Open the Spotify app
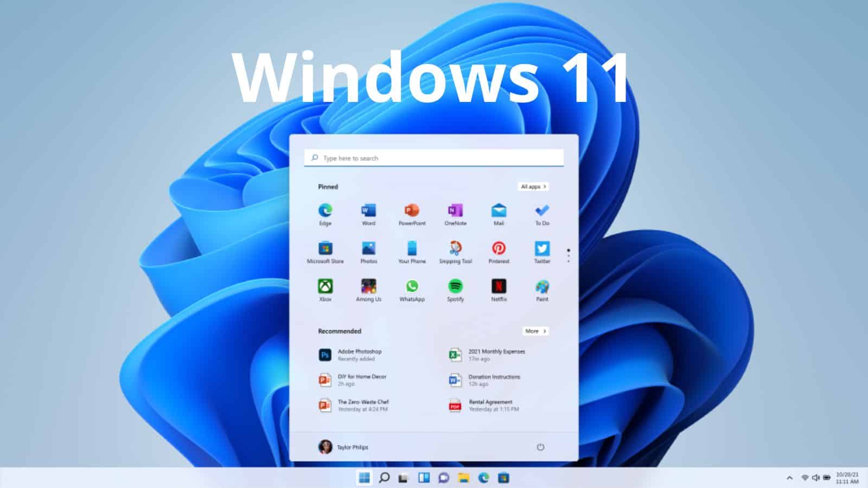Image resolution: width=868 pixels, height=488 pixels. point(455,290)
